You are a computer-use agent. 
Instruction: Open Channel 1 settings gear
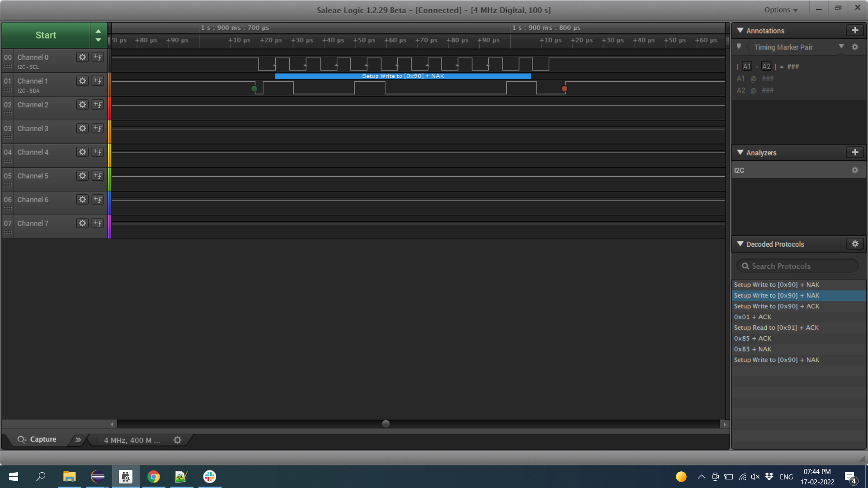click(82, 81)
